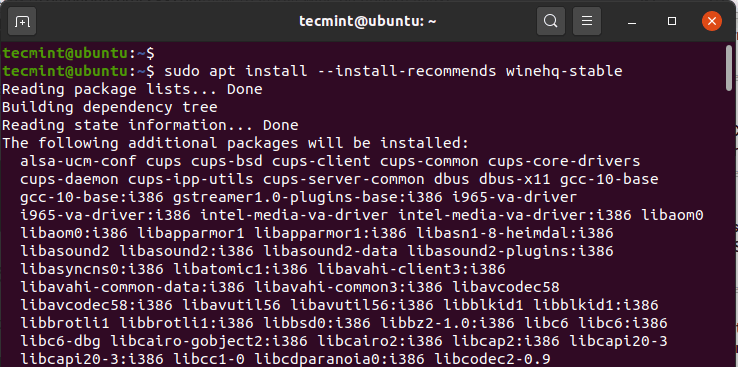Click the sudo word in command line
Viewport: 738px width, 367px height.
(182, 72)
